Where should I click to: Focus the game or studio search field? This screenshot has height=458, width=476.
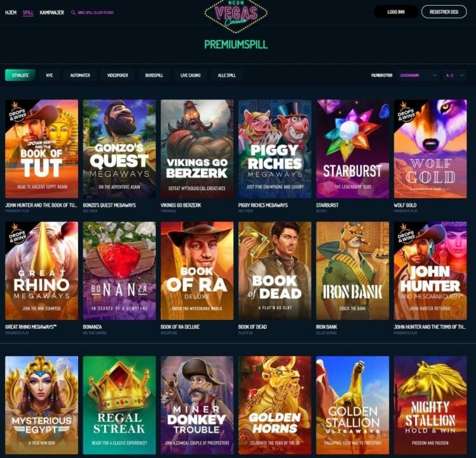(95, 13)
